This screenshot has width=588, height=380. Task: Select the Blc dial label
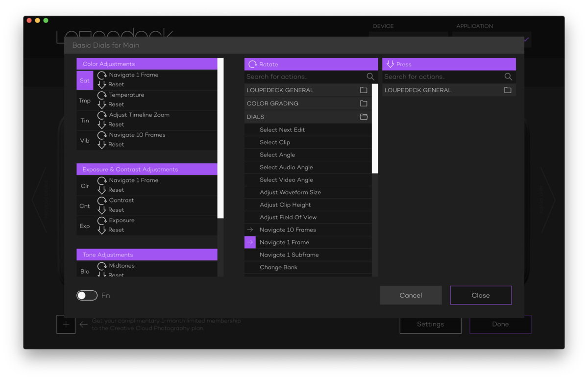tap(85, 271)
